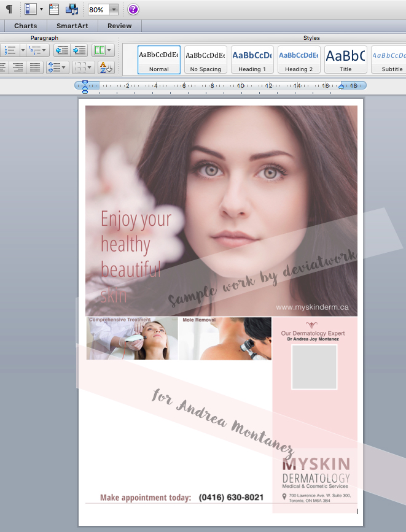The width and height of the screenshot is (406, 532).
Task: Apply the Subtitle style
Action: [x=389, y=60]
